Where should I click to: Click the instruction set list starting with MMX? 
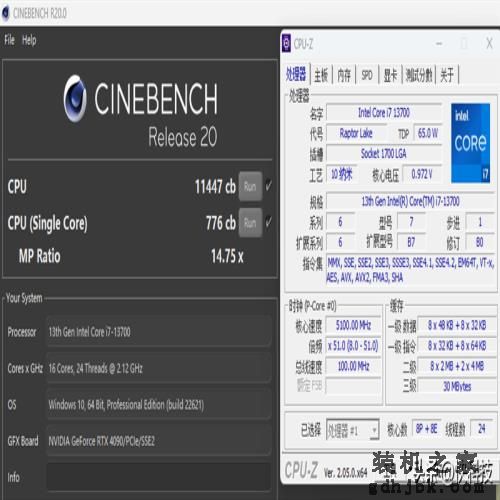tap(411, 270)
